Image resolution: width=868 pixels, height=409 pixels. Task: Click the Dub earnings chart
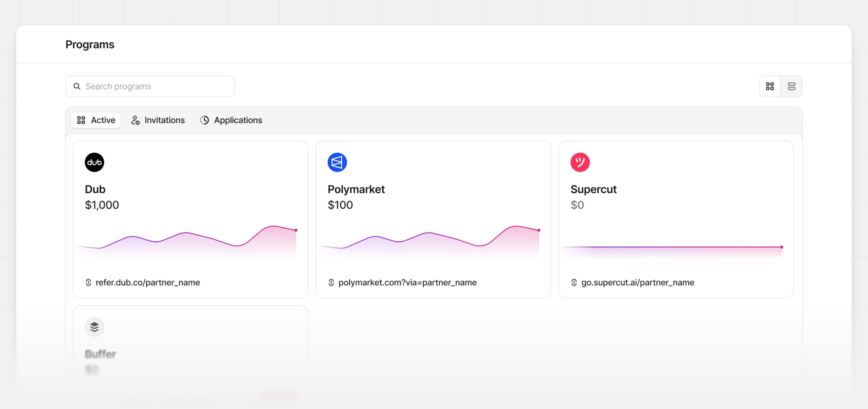[186, 242]
